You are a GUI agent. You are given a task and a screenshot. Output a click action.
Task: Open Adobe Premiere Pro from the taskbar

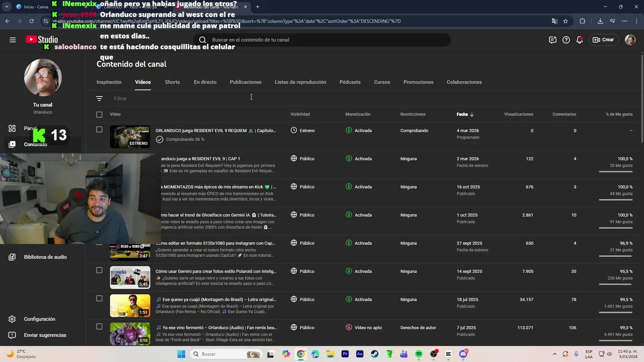pyautogui.click(x=345, y=354)
